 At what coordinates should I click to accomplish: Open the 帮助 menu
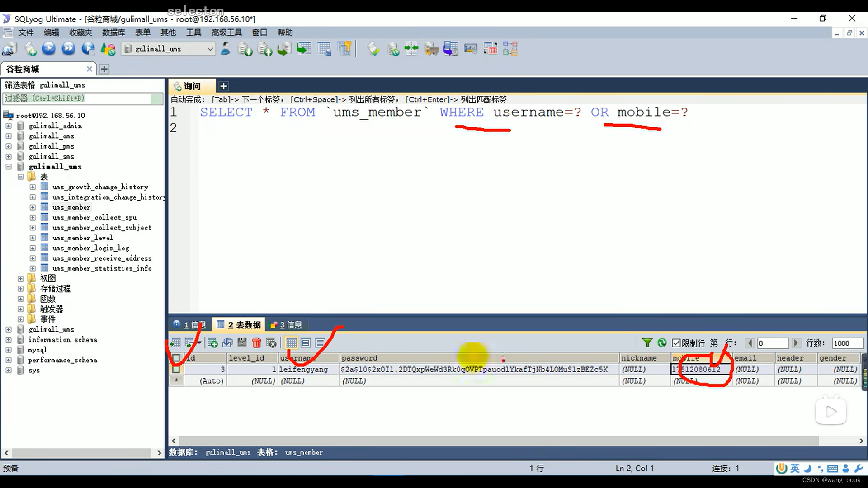pyautogui.click(x=285, y=33)
